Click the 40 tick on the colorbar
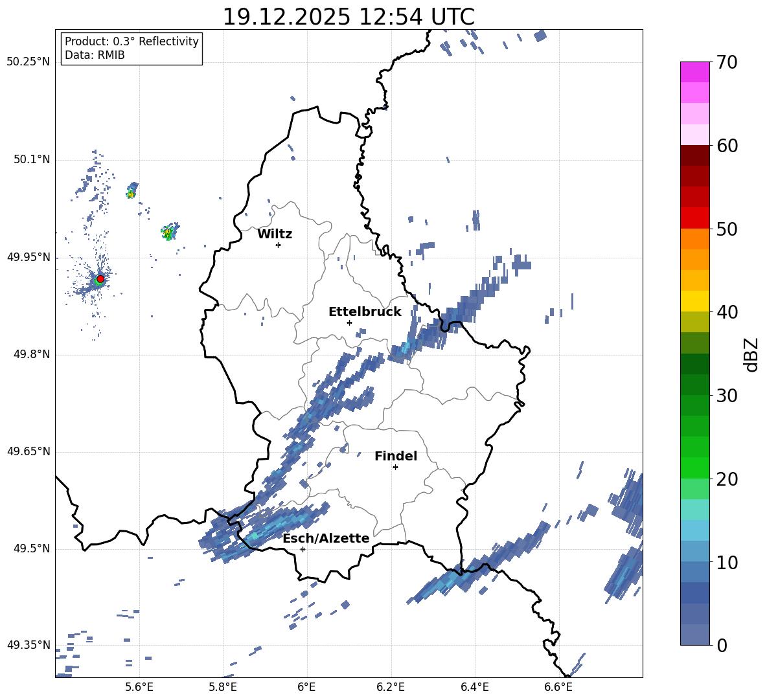 (x=727, y=312)
